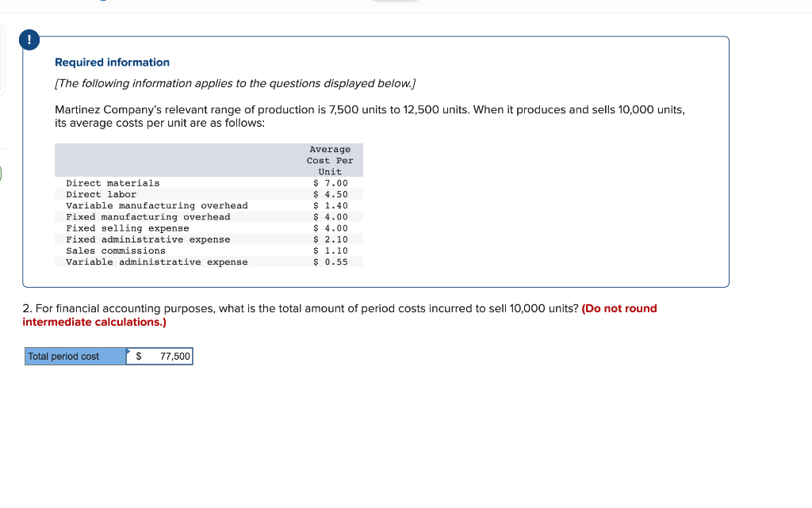This screenshot has height=508, width=812.
Task: Select the Fixed administrative expense row label
Action: 148,239
